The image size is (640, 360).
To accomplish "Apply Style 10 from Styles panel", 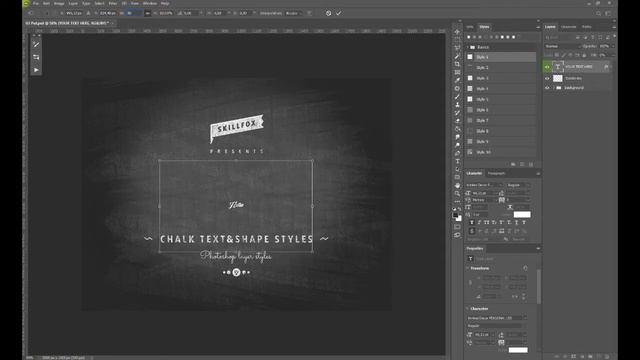I will (x=501, y=152).
